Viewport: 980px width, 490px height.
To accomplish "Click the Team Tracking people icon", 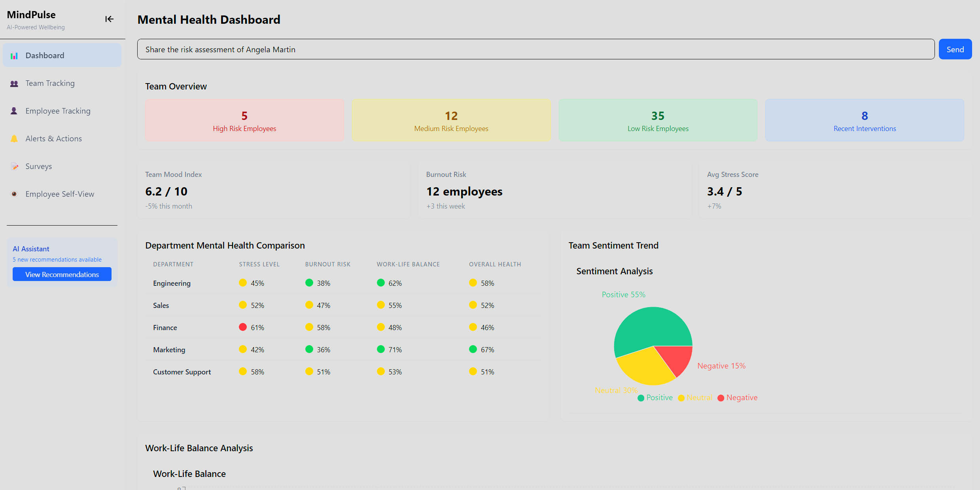I will (14, 84).
